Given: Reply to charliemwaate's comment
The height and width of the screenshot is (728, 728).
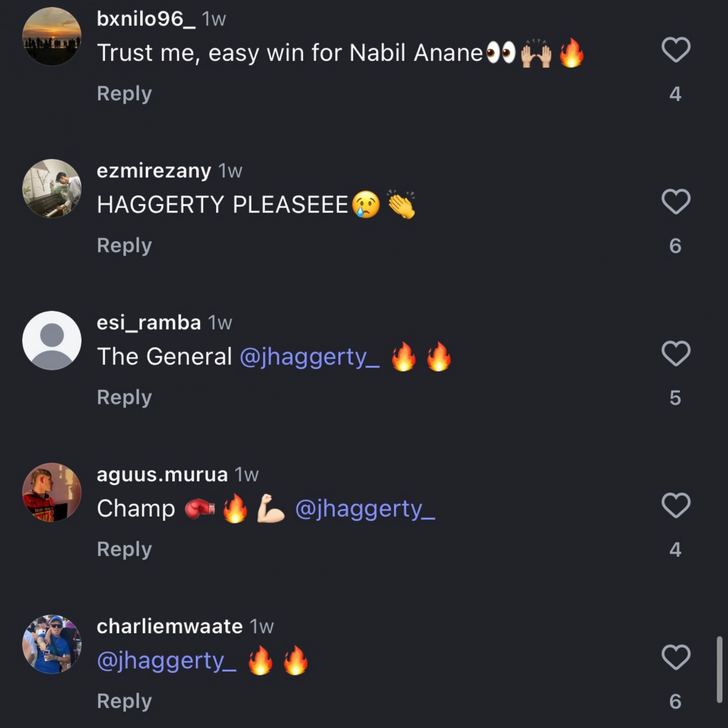Looking at the screenshot, I should [x=124, y=701].
